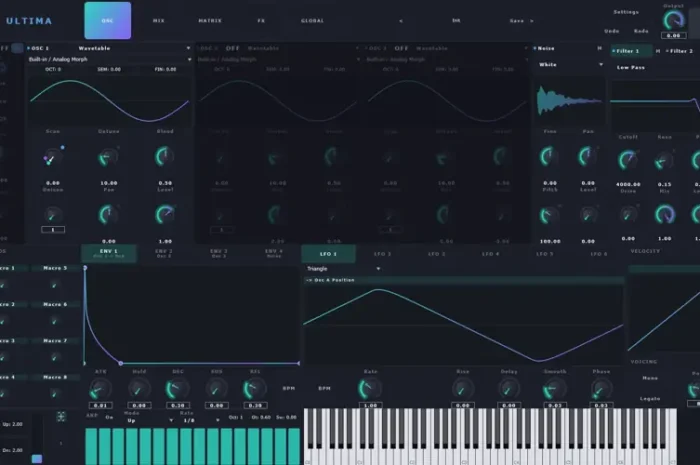700x465 pixels.
Task: Click the Output value field
Action: [x=673, y=35]
